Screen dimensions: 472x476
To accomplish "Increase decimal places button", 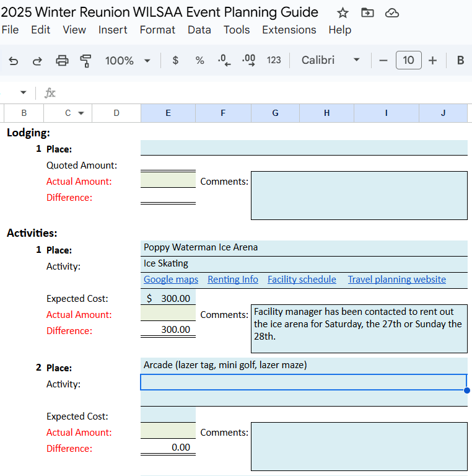I will pos(248,60).
